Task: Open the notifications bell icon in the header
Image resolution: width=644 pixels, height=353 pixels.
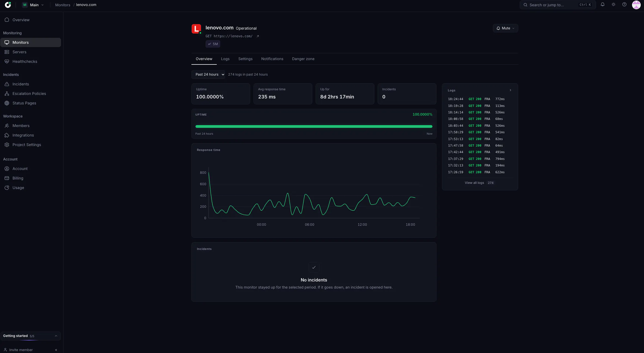Action: coord(603,5)
